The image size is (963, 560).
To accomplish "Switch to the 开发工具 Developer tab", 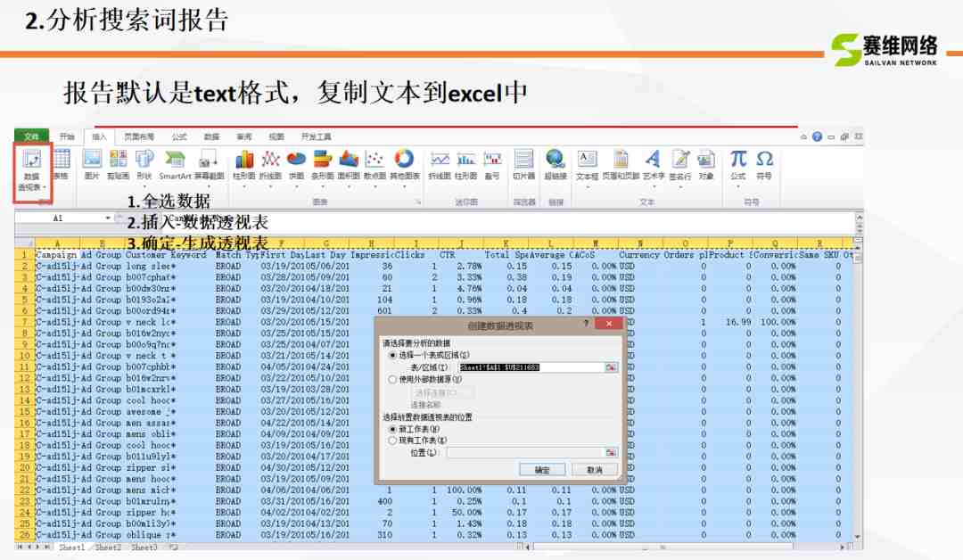I will [317, 136].
